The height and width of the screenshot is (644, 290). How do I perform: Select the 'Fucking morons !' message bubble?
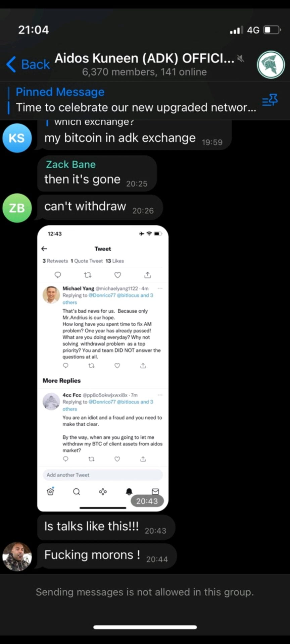(x=107, y=556)
